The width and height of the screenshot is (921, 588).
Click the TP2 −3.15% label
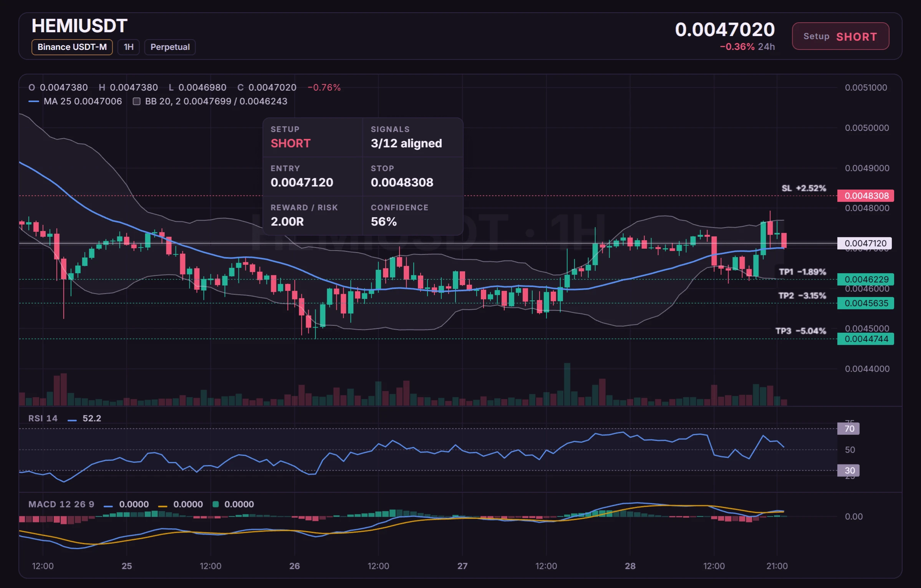coord(802,296)
